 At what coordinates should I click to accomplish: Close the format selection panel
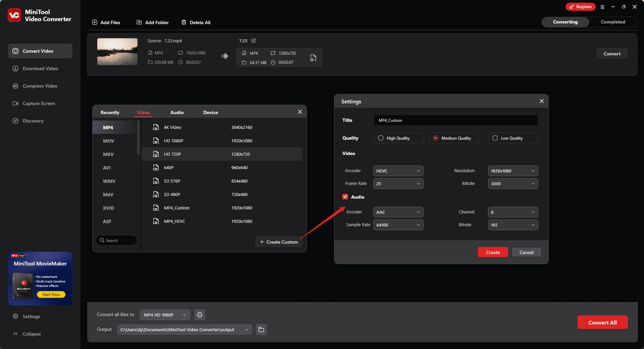[x=300, y=112]
